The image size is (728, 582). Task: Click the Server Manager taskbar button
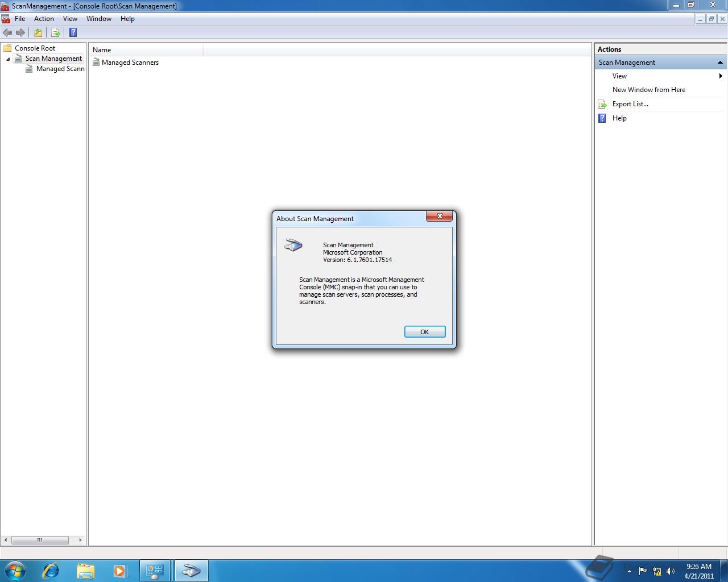coord(155,570)
